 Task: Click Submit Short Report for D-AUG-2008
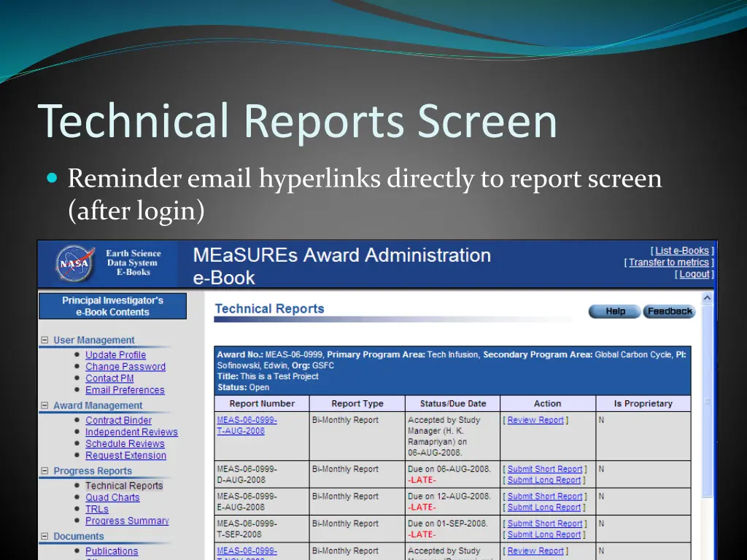coord(544,470)
